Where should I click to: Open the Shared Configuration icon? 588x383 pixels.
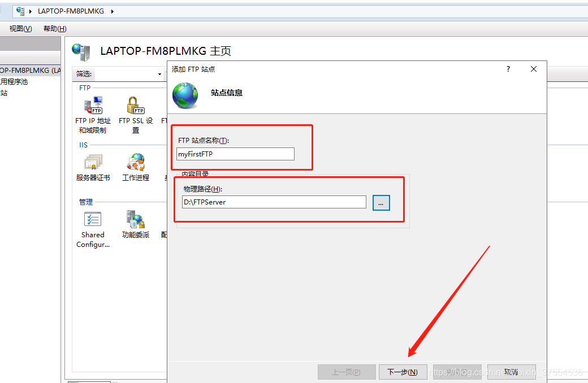tap(93, 220)
